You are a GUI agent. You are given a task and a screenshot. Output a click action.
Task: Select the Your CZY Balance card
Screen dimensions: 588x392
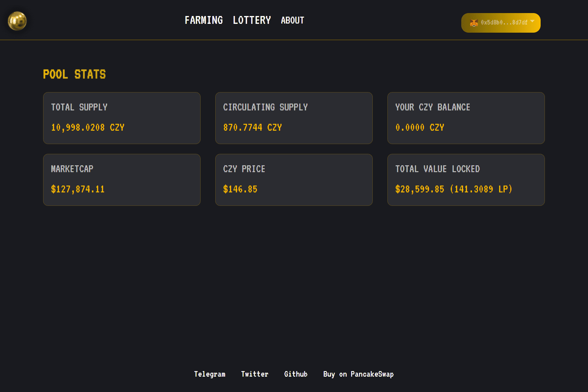point(466,118)
